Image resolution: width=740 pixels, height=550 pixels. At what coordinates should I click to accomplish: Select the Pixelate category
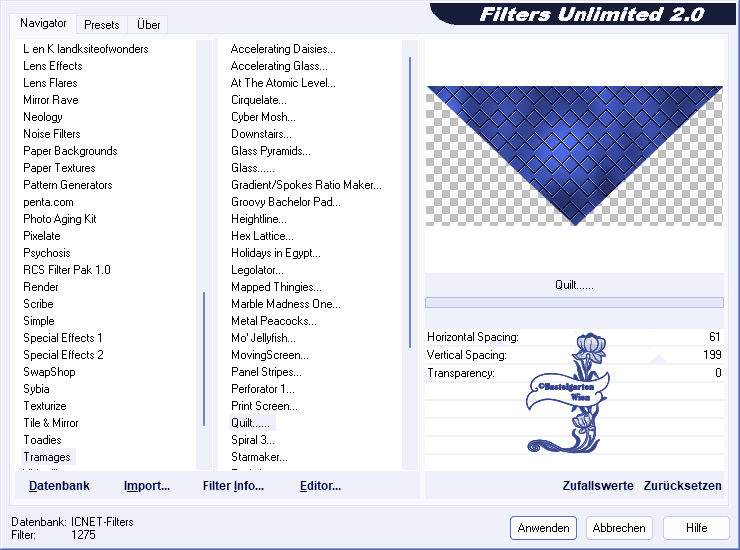(x=42, y=236)
